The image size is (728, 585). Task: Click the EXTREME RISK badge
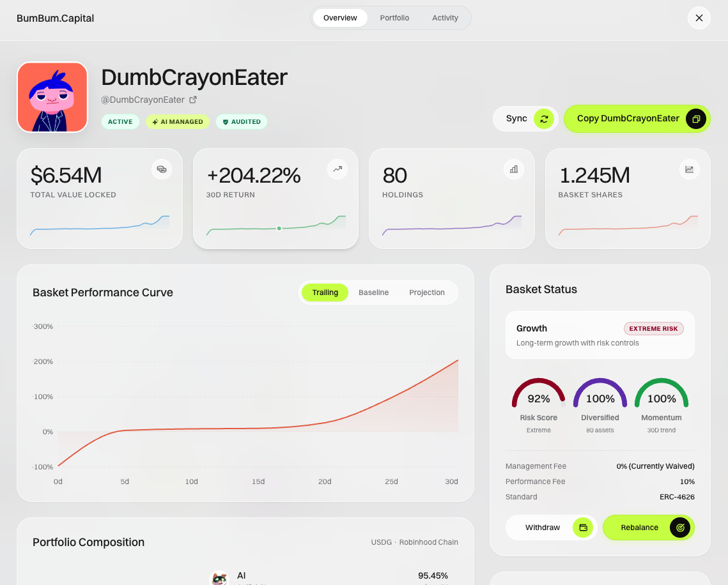pyautogui.click(x=653, y=328)
